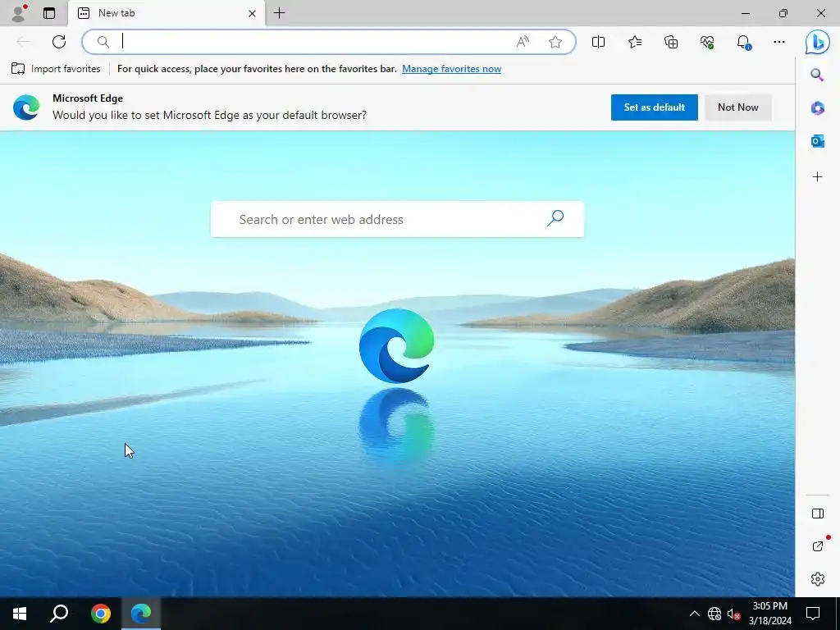840x630 pixels.
Task: Click Microsoft Edge taskbar icon
Action: pyautogui.click(x=141, y=614)
